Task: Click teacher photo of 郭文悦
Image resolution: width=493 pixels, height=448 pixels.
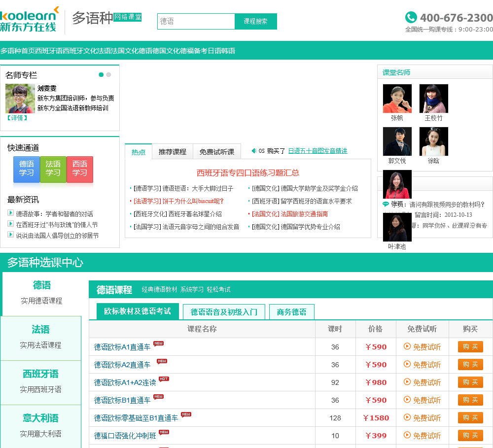Action: tap(397, 141)
